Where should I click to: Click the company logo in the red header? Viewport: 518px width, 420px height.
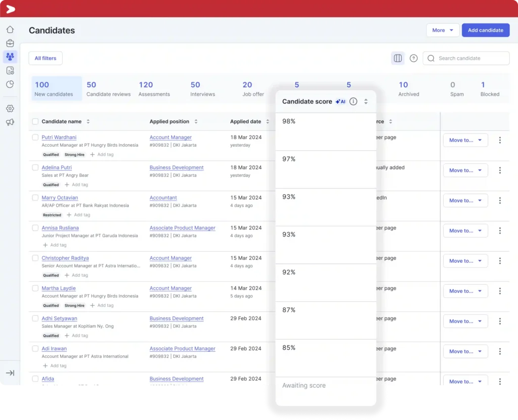[11, 9]
